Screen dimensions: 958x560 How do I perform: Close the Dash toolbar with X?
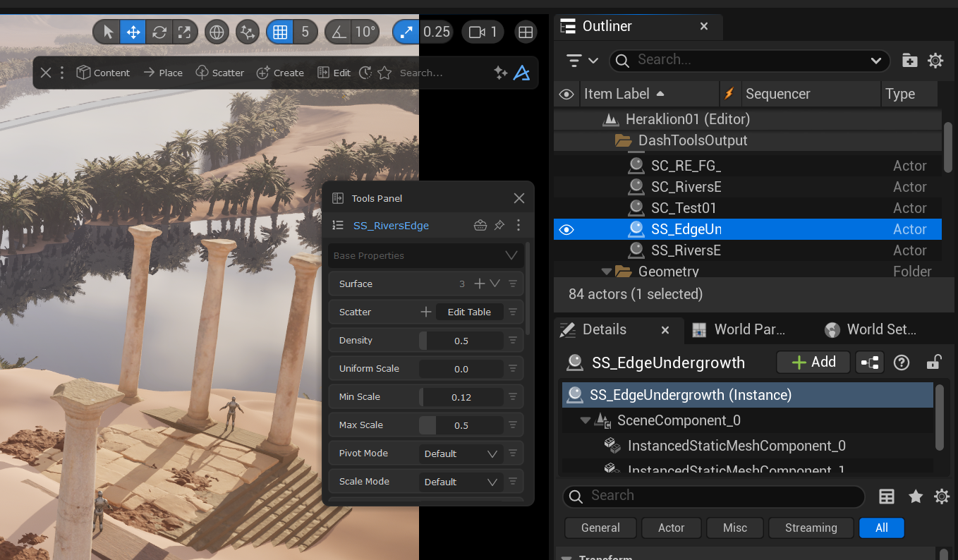[46, 73]
